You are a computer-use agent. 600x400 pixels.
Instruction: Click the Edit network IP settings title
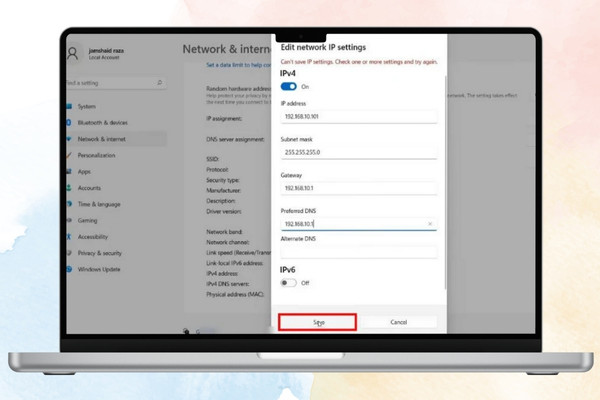[323, 47]
